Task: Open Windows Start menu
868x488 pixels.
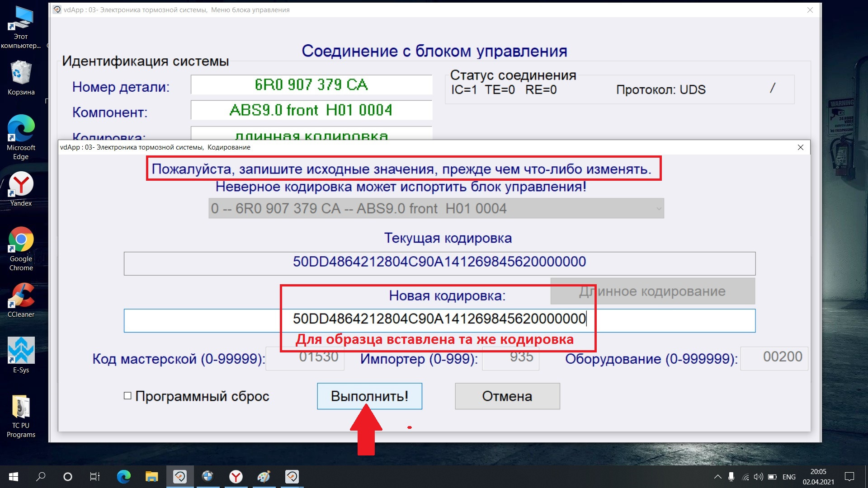Action: [14, 477]
